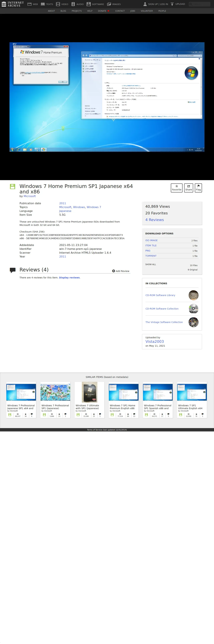
Task: Open the Windows 7 topic link
Action: 94,207
